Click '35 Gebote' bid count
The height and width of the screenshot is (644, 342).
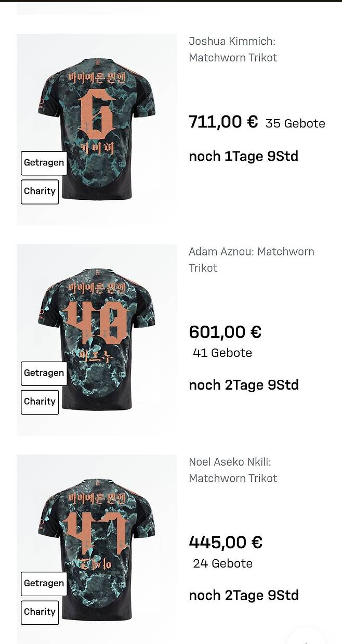[x=295, y=124]
